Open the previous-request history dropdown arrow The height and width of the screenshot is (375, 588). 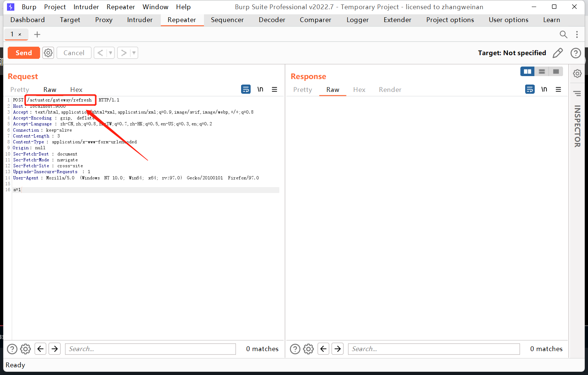coord(110,53)
